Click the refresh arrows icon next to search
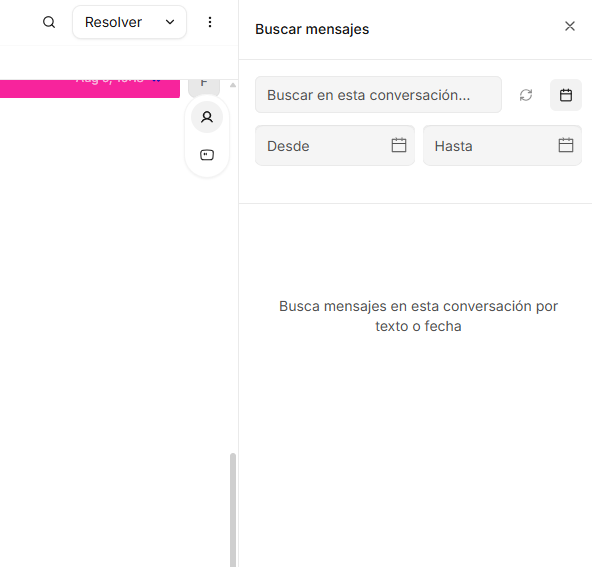Image resolution: width=592 pixels, height=567 pixels. click(526, 95)
